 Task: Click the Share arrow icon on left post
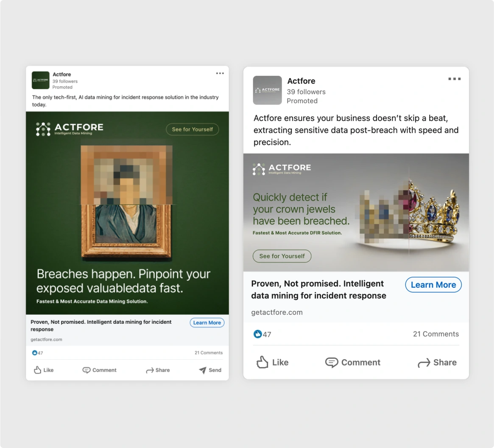coord(150,370)
